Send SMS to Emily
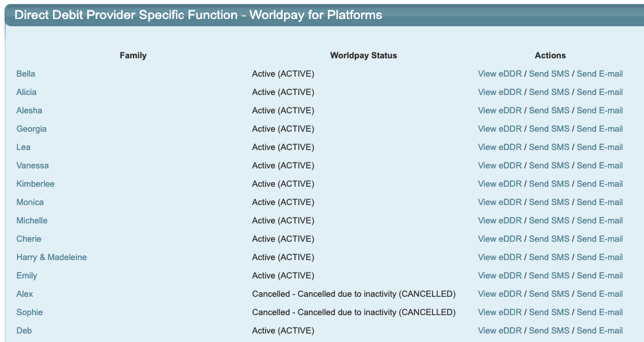 (x=549, y=276)
